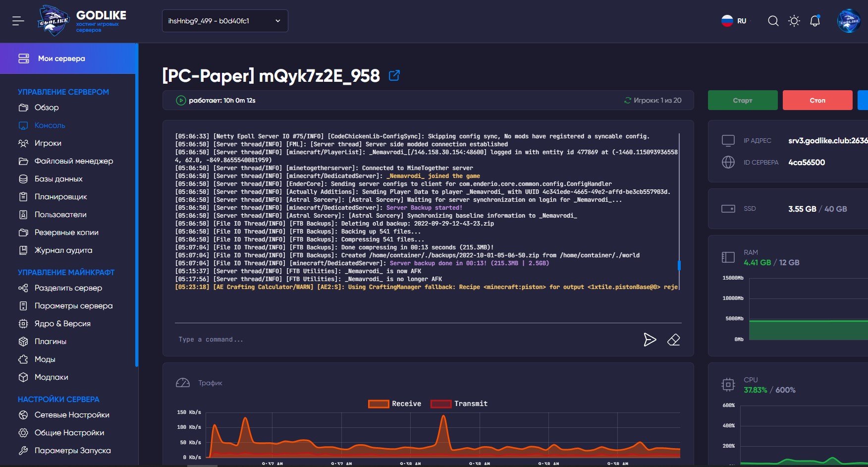
Task: Click the RAM usage 4.41 GB value
Action: point(757,263)
